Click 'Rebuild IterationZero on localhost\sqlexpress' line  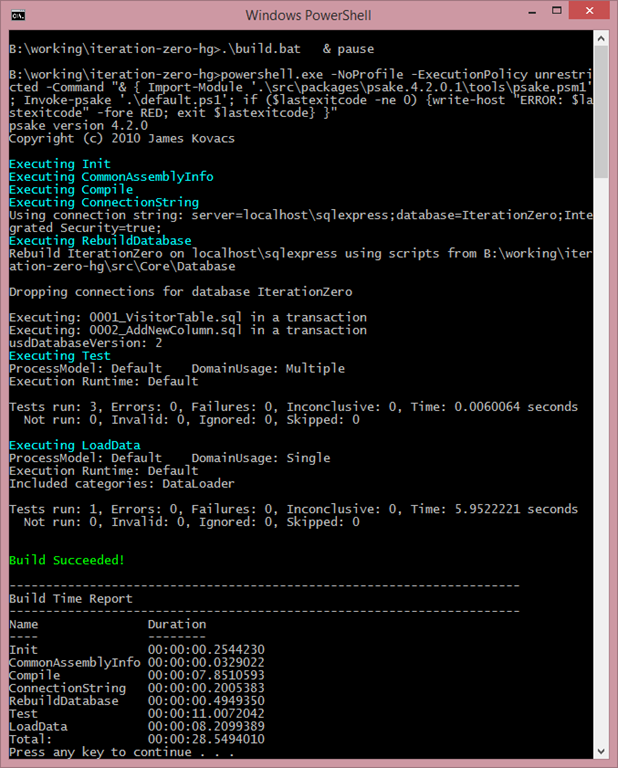(x=301, y=260)
